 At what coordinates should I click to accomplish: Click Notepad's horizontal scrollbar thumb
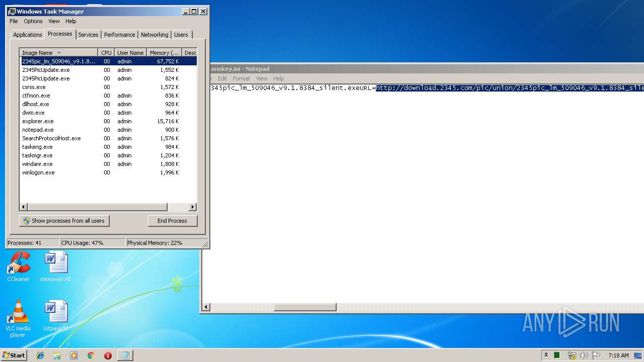coord(305,307)
